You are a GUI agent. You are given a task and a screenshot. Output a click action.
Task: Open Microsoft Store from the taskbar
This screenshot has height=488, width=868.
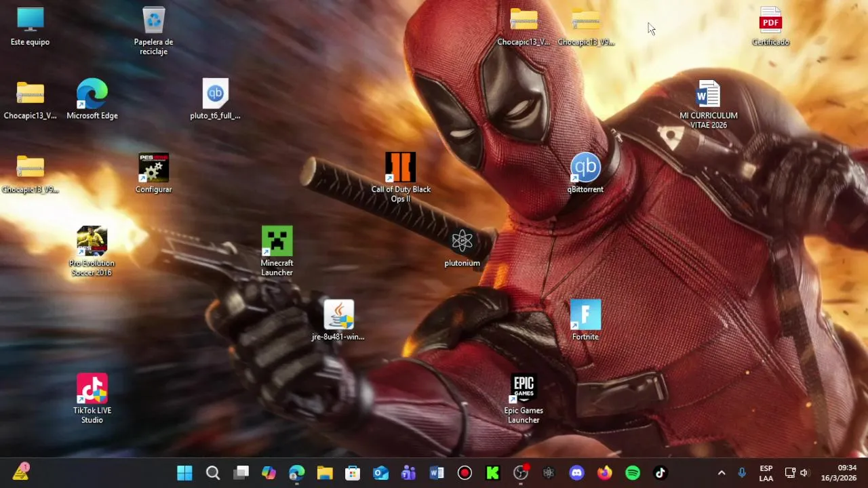(353, 473)
